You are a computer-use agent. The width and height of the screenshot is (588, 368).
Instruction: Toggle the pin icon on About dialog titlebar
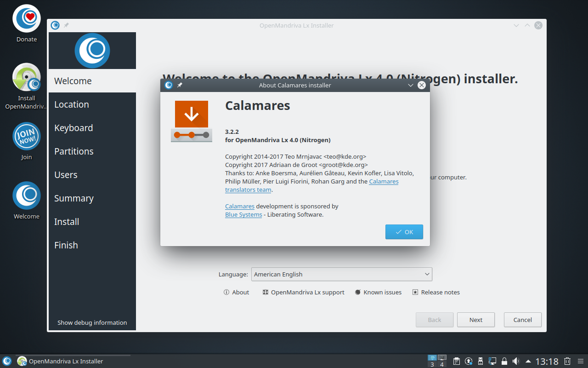[x=180, y=85]
